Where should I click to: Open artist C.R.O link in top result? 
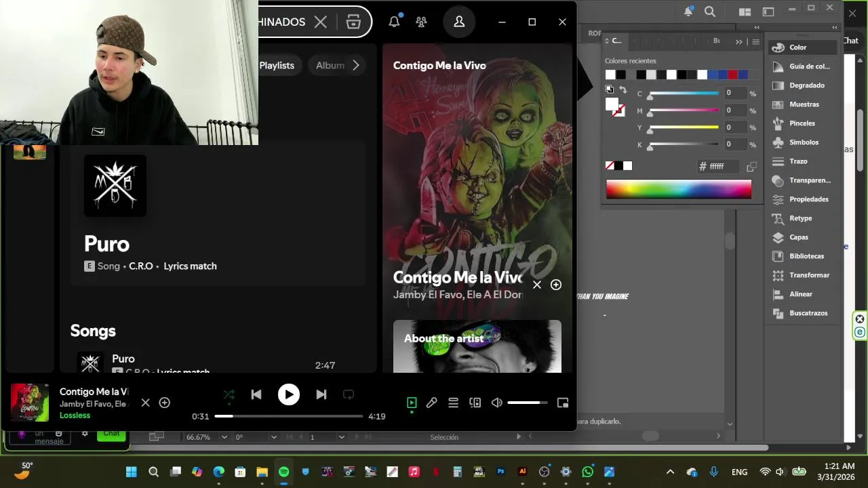pyautogui.click(x=141, y=266)
